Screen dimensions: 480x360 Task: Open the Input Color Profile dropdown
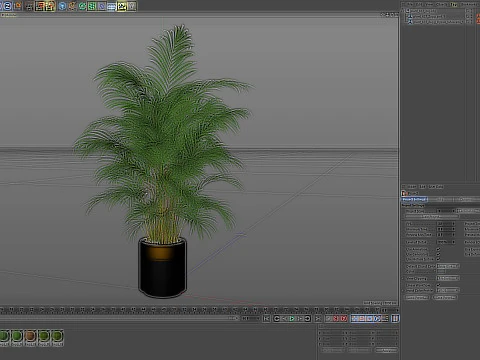[448, 290]
